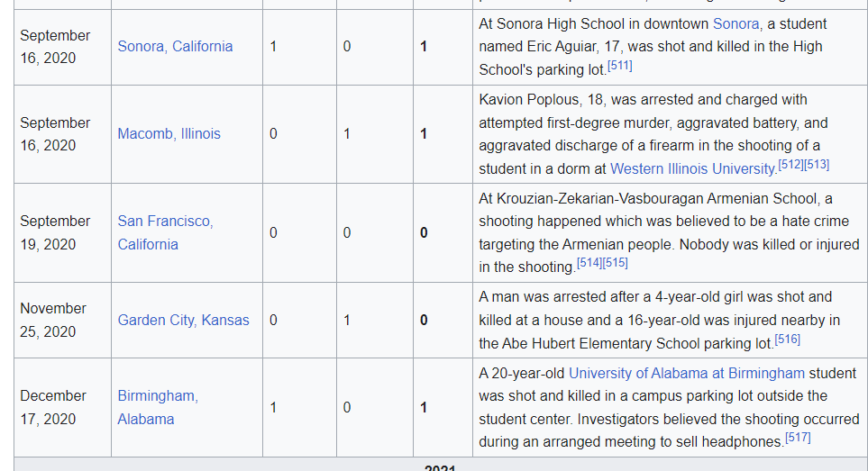Screen dimensions: 868x471
Task: Click Krouzian-Zekarian-Vasbouragan Armenian School text
Action: [656, 198]
